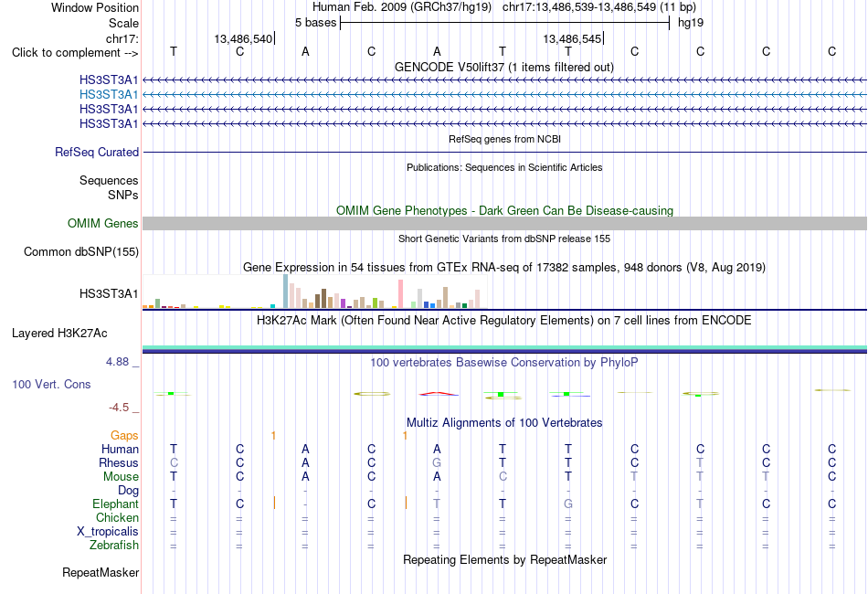Screen dimensions: 868x594
Task: Click the PhyloP Basewise Conservation title
Action: pyautogui.click(x=504, y=363)
